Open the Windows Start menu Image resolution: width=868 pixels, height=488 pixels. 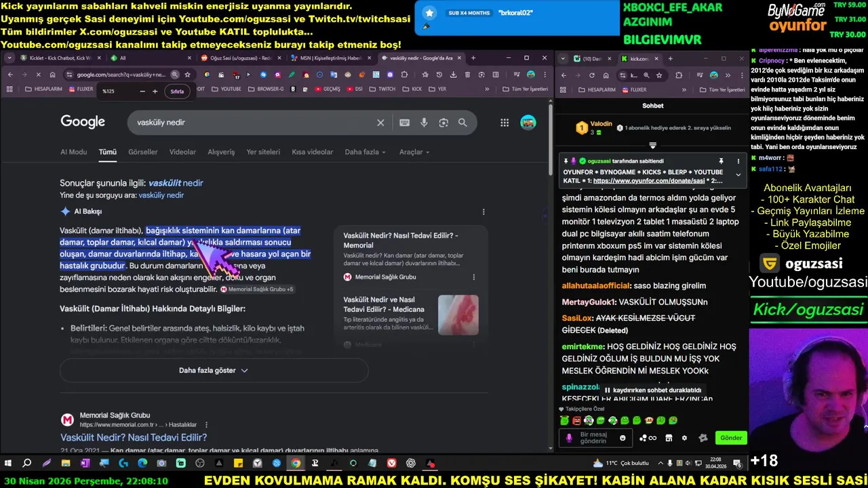click(x=8, y=464)
